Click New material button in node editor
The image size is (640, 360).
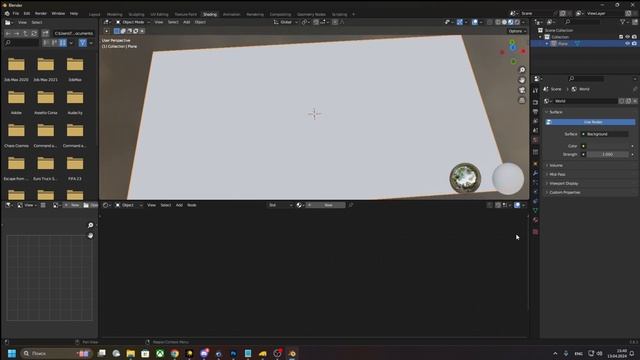[325, 205]
